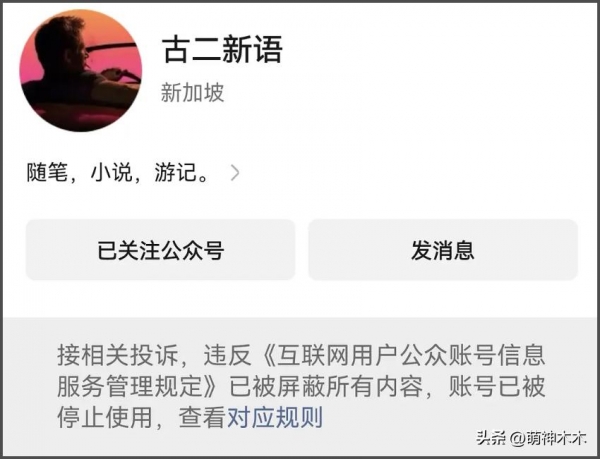The width and height of the screenshot is (600, 459).
Task: Tap the 发消息 button
Action: click(443, 250)
